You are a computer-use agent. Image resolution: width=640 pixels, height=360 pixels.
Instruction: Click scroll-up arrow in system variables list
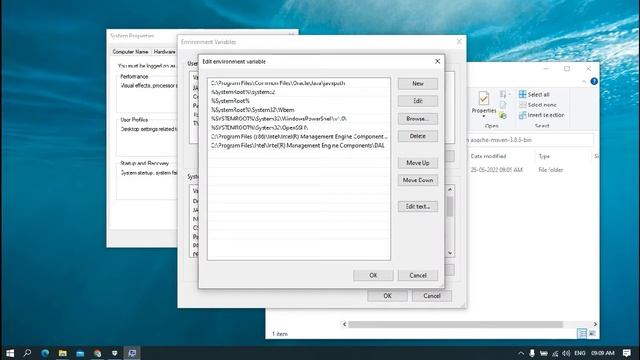(x=450, y=189)
